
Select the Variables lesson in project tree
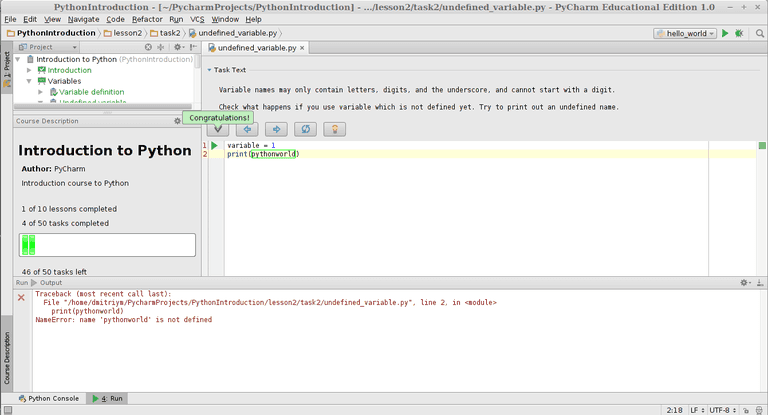click(64, 81)
